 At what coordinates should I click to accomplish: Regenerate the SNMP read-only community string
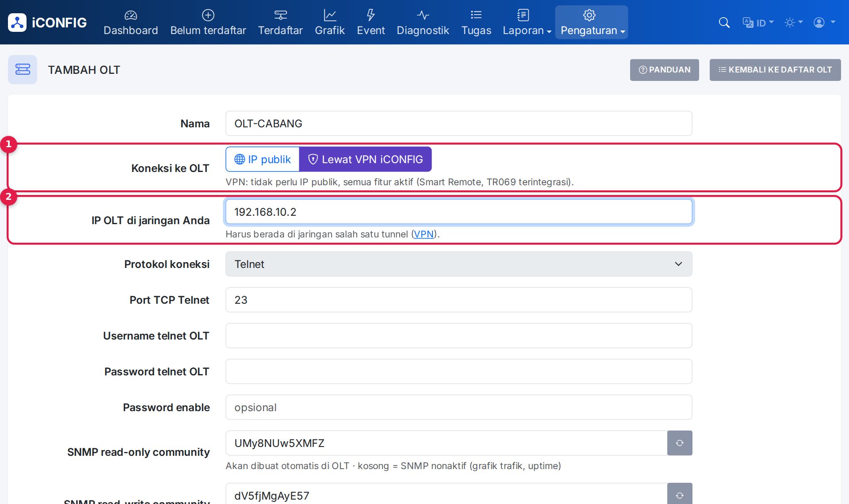point(680,443)
